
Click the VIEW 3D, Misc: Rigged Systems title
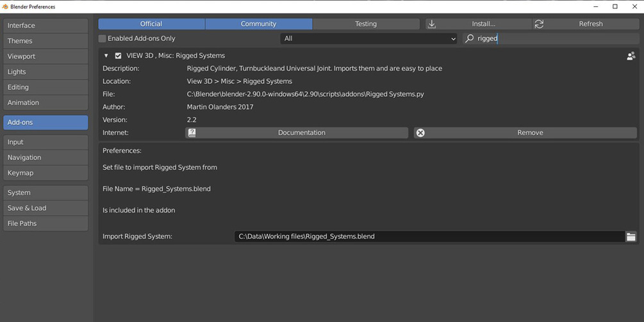tap(176, 56)
